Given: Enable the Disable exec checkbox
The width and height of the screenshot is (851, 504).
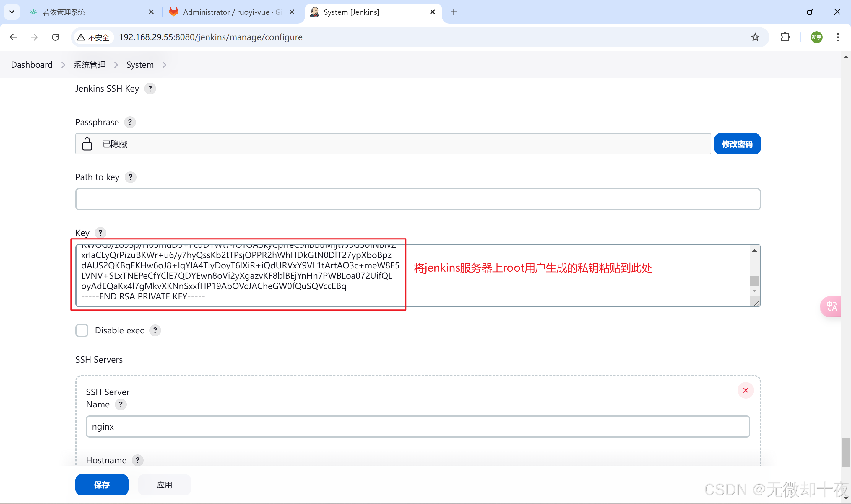Looking at the screenshot, I should [x=82, y=330].
